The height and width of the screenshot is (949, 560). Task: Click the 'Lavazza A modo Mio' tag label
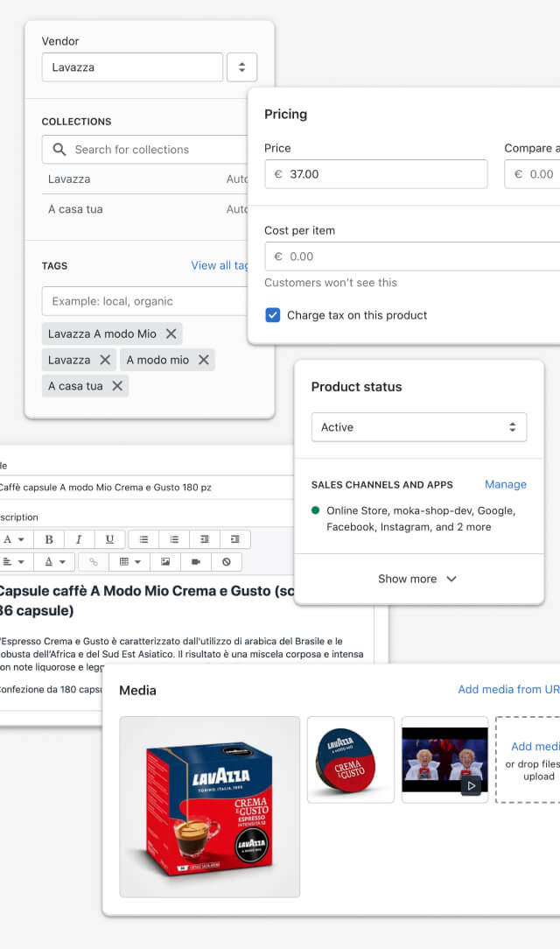point(102,334)
